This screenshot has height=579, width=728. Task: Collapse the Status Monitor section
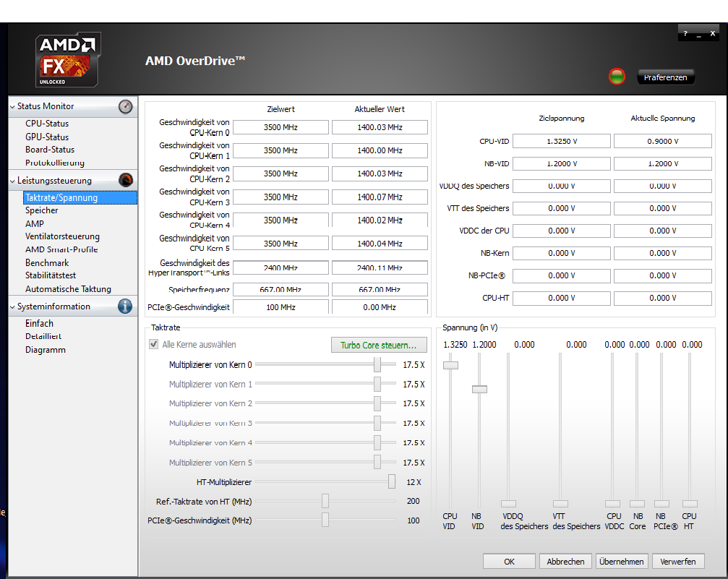click(x=12, y=107)
